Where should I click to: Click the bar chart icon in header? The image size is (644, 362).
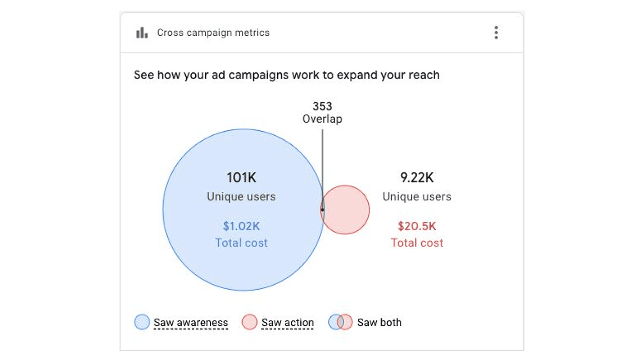coord(142,33)
